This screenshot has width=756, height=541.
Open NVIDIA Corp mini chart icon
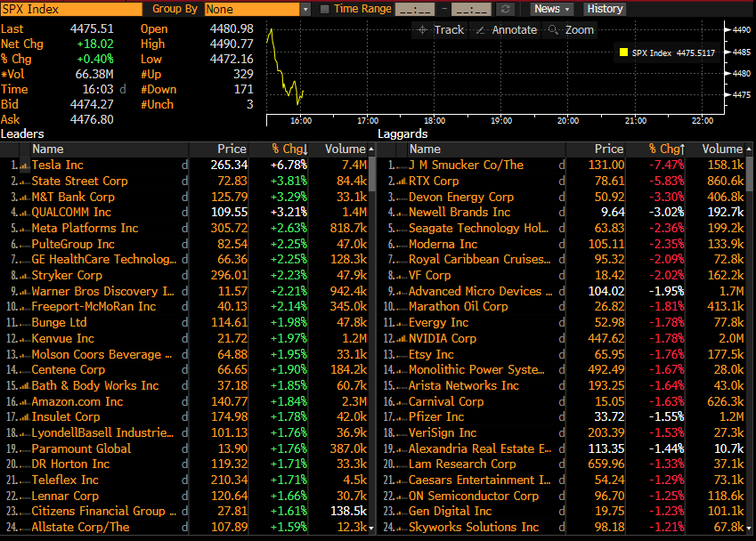pos(401,339)
